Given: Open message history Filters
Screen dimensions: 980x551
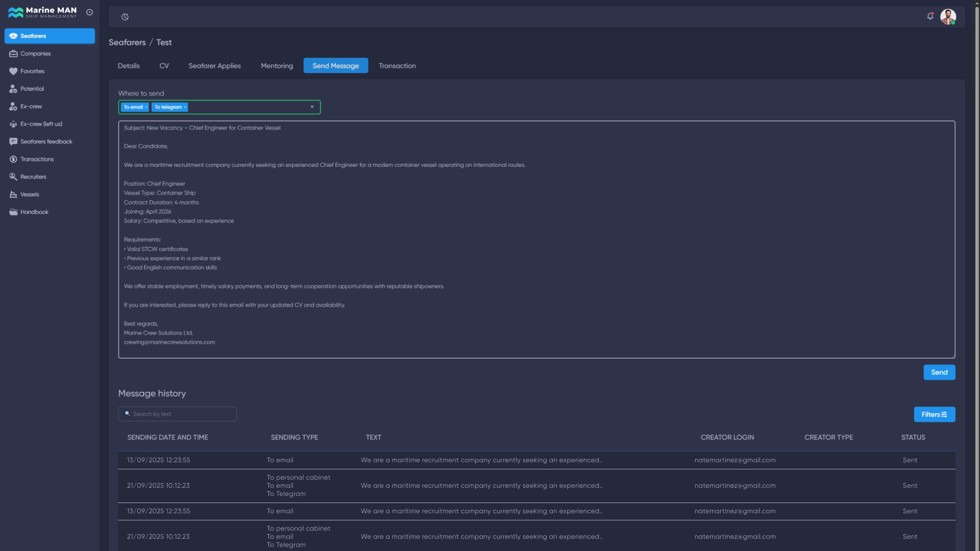Looking at the screenshot, I should [x=935, y=414].
